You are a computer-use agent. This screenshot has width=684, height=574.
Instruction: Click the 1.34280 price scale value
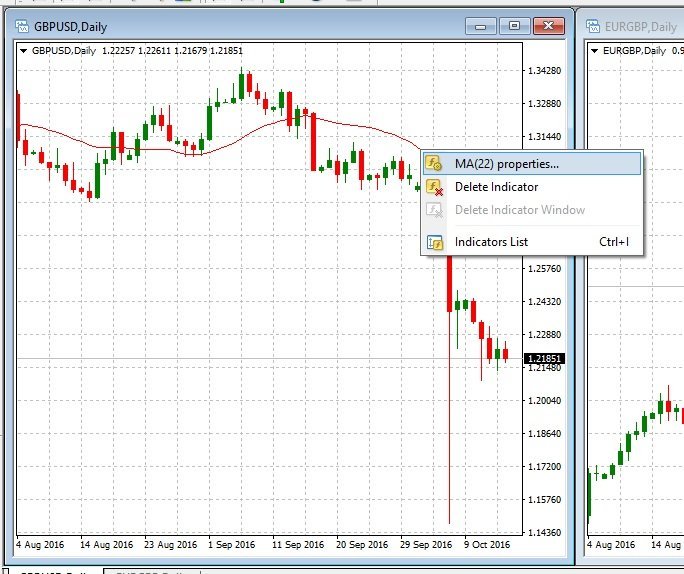544,71
